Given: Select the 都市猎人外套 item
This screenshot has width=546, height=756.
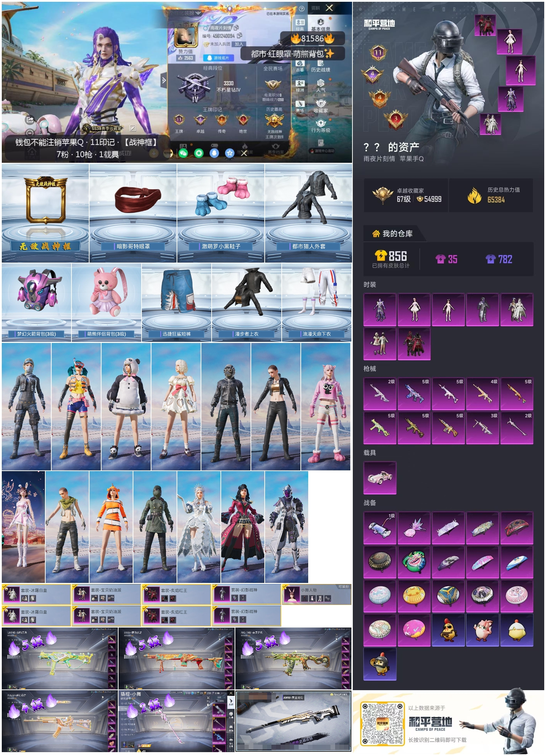Looking at the screenshot, I should pyautogui.click(x=309, y=213).
